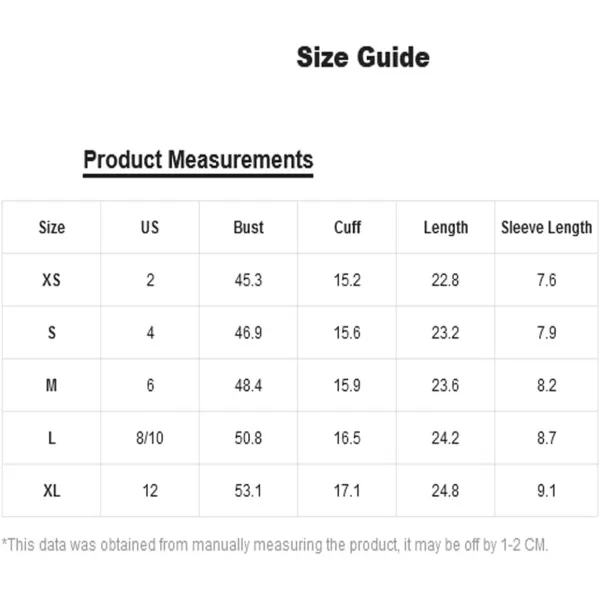Click the length value 24.2
The height and width of the screenshot is (600, 600).
click(x=445, y=438)
